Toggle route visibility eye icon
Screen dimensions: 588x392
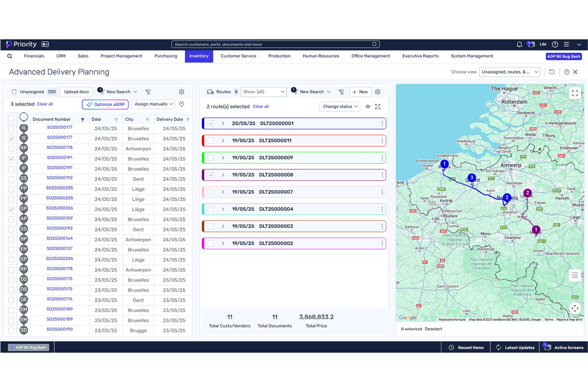coord(368,106)
